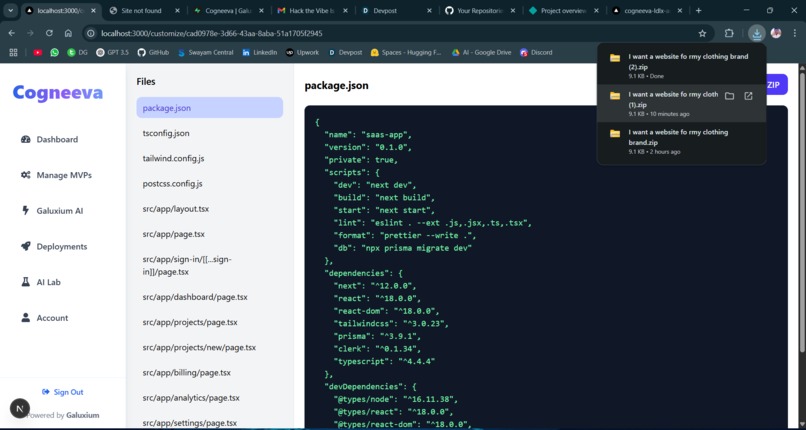Screen dimensions: 806x430
Task: Open Account sidebar item
Action: click(45, 318)
